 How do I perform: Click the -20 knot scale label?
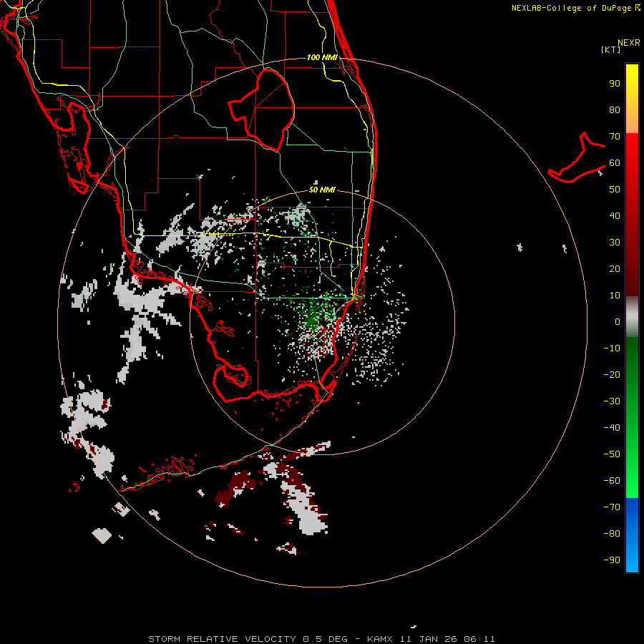tap(612, 374)
